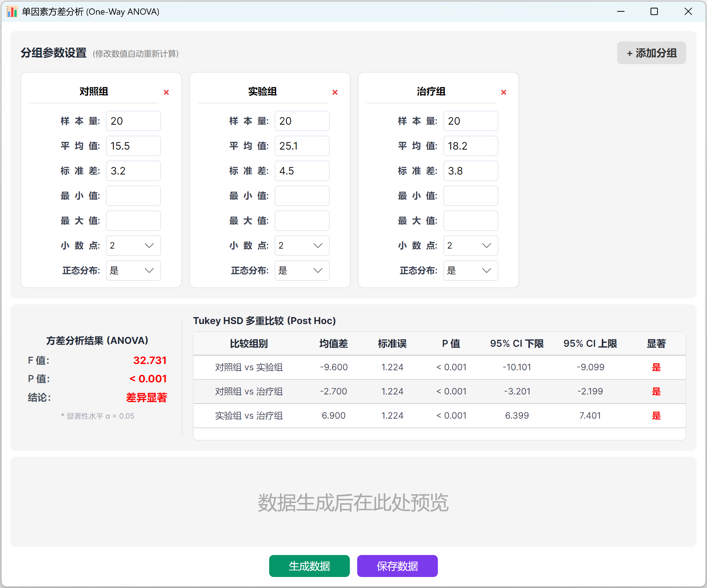Click the 治疗组 最大值 empty field
The image size is (707, 588).
click(x=471, y=221)
